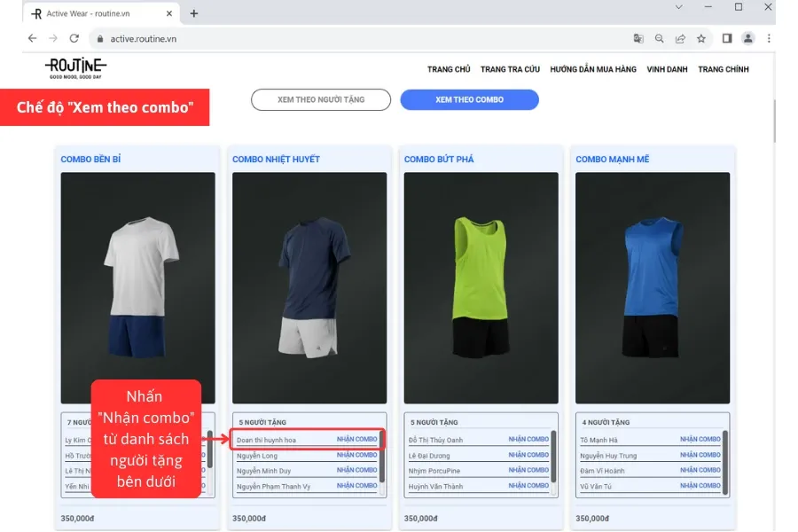This screenshot has height=532, width=798.
Task: Open the Chrome profile avatar
Action: (748, 39)
